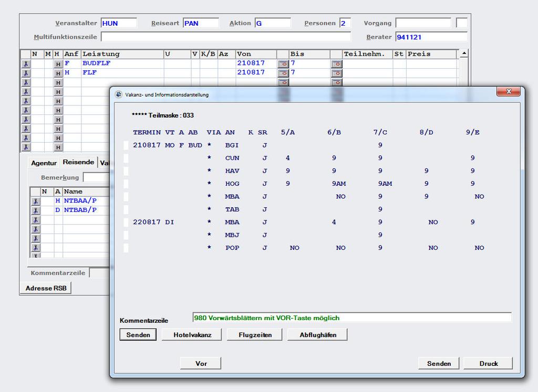Image resolution: width=538 pixels, height=392 pixels.
Task: Open the Bis calendar icon in FLF row
Action: click(337, 73)
